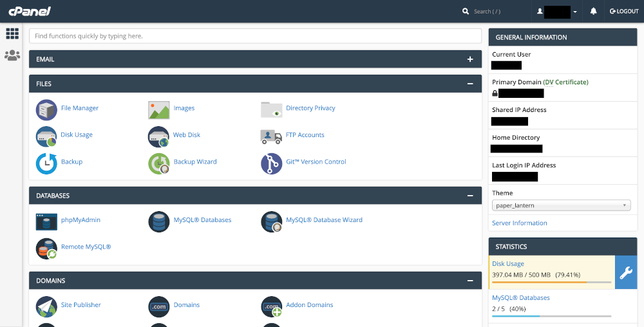Screen dimensions: 644x327
Task: Click the Addon Domains icon
Action: click(271, 306)
